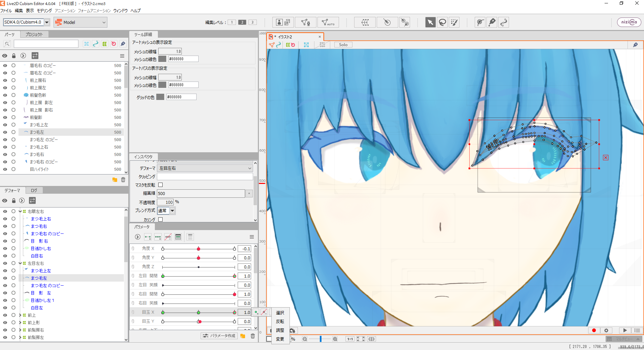Toggle visibility of まつ毛左 part
Image resolution: width=644 pixels, height=350 pixels.
[x=5, y=132]
